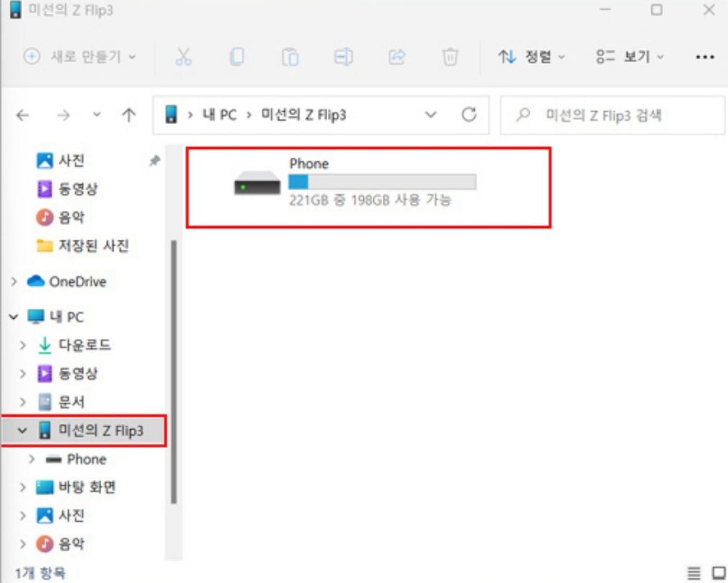This screenshot has height=583, width=728.
Task: Expand the 다운로드 tree node
Action: tap(23, 345)
